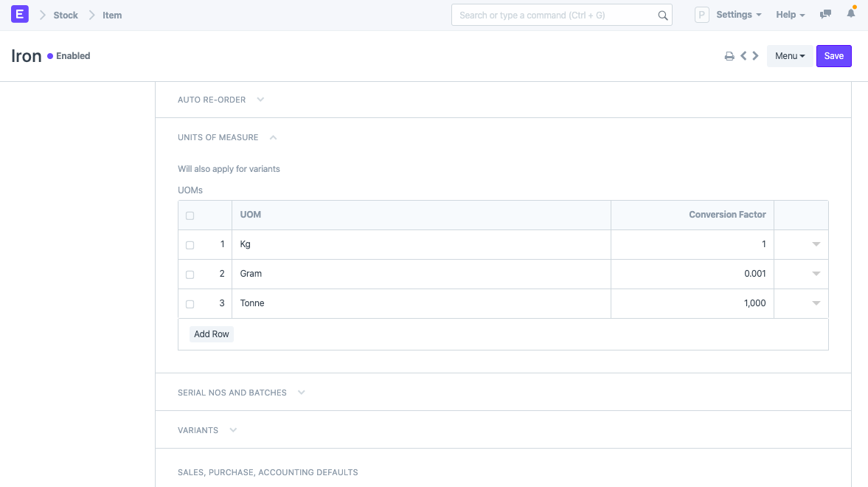Image resolution: width=868 pixels, height=487 pixels.
Task: Save the Iron item
Action: coord(833,56)
